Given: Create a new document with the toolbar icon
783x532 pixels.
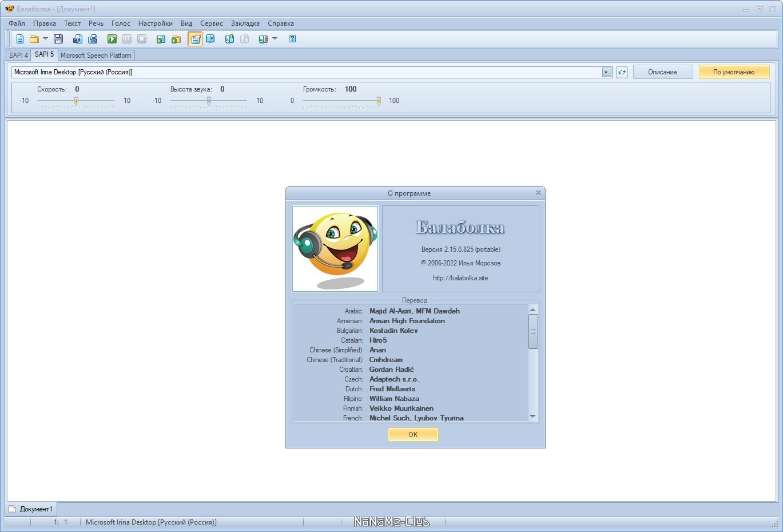Looking at the screenshot, I should 20,39.
